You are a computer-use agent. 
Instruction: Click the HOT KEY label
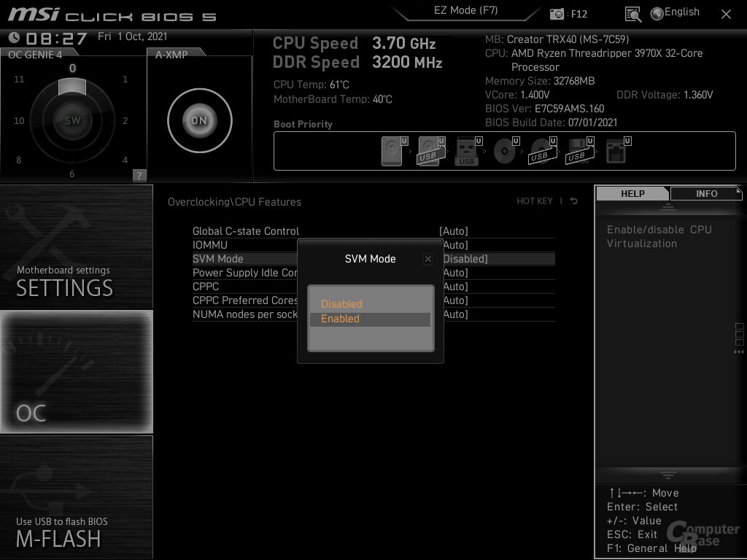point(535,201)
